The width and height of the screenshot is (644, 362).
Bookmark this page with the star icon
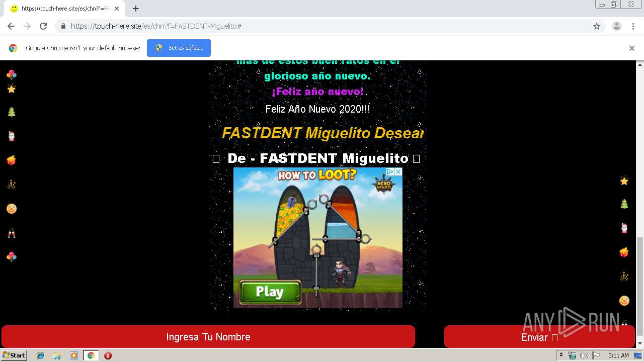tap(597, 26)
